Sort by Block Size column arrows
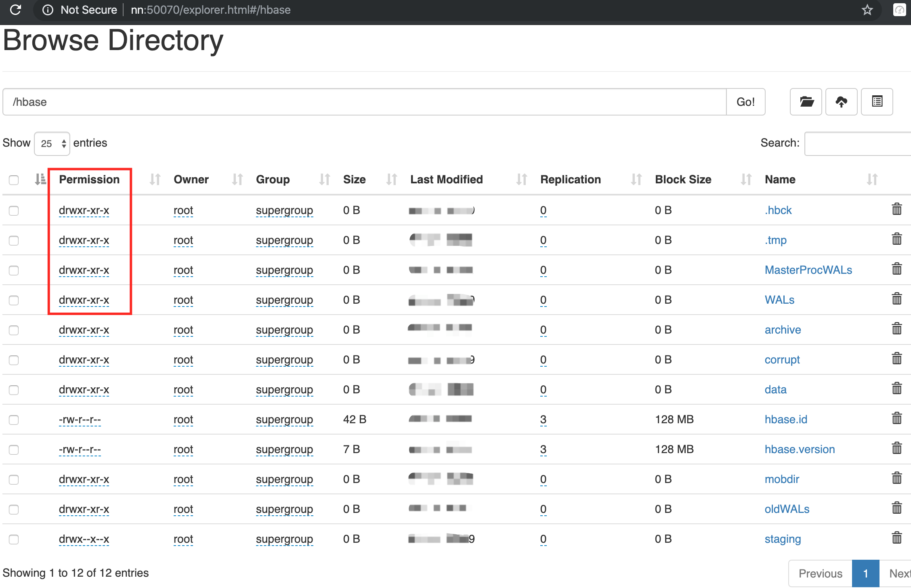The width and height of the screenshot is (911, 588). click(747, 179)
